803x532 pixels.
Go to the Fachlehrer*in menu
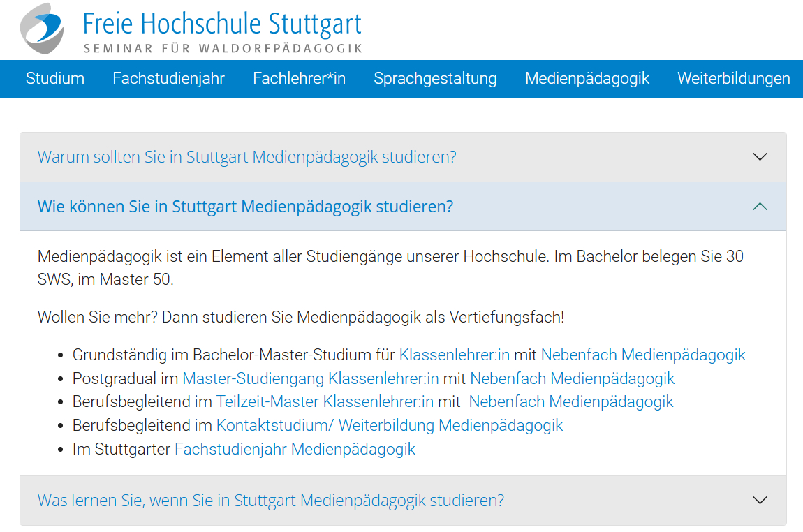(x=299, y=79)
